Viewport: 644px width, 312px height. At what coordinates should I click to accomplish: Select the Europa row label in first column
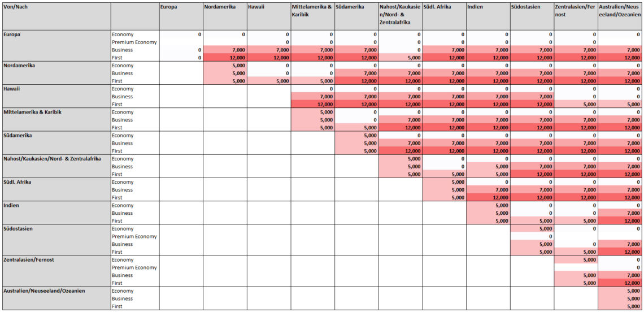click(x=56, y=34)
